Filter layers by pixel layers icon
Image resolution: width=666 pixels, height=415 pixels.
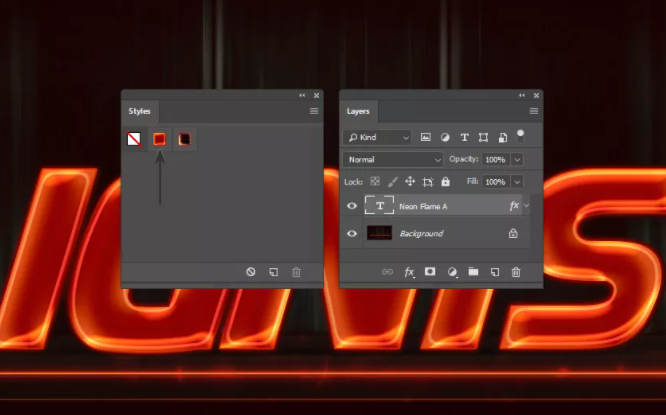[426, 137]
